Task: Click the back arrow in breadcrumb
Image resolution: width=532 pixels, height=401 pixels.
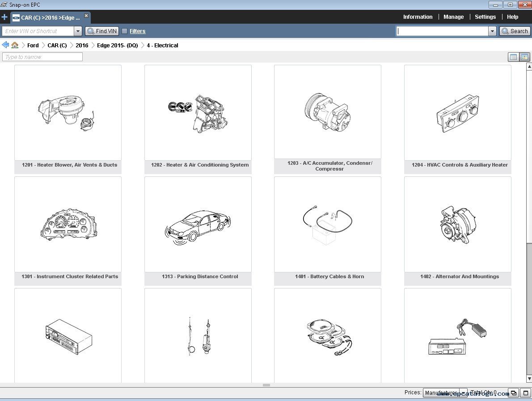Action: [x=5, y=45]
